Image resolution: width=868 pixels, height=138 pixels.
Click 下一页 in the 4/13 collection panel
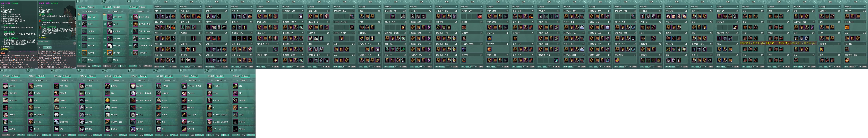pyautogui.click(x=97, y=135)
